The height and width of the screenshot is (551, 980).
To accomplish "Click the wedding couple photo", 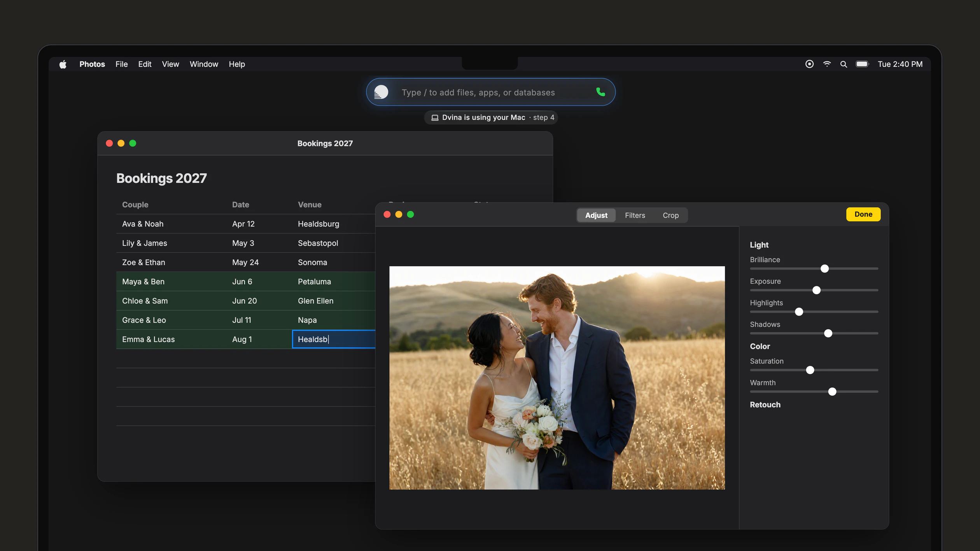I will 557,378.
